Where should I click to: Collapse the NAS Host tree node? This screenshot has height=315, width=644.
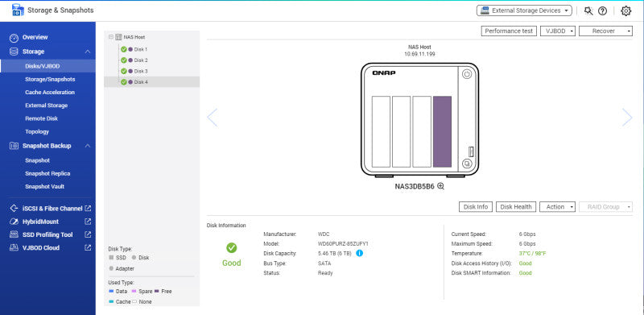tap(111, 37)
